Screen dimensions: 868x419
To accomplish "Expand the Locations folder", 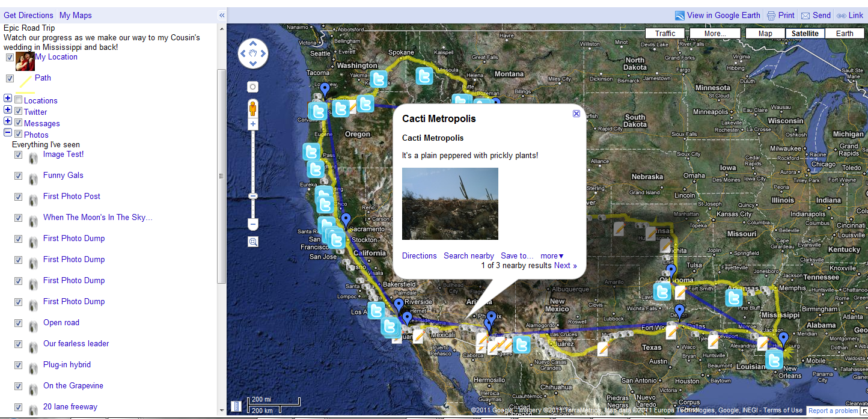I will tap(8, 98).
